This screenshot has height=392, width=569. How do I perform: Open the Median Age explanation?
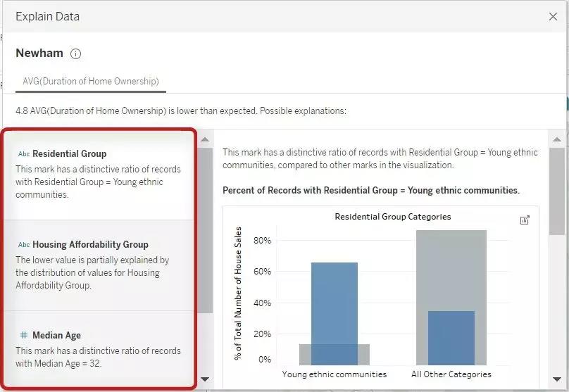pyautogui.click(x=99, y=349)
